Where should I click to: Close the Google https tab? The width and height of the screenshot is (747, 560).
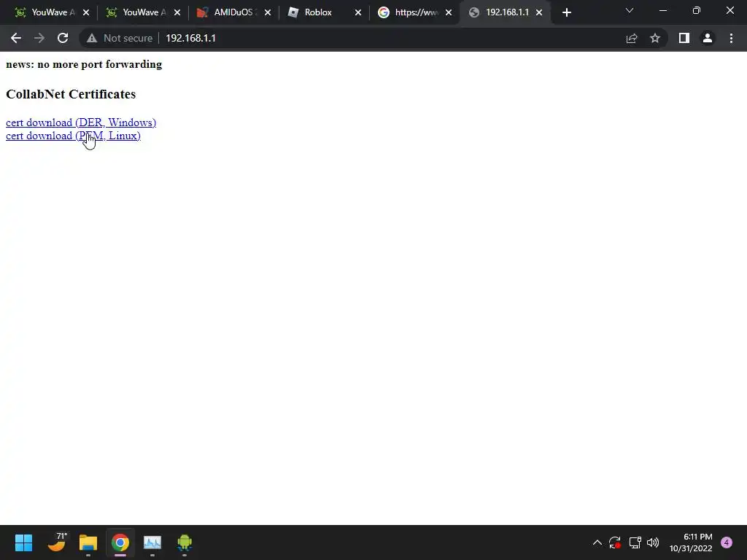(x=449, y=13)
